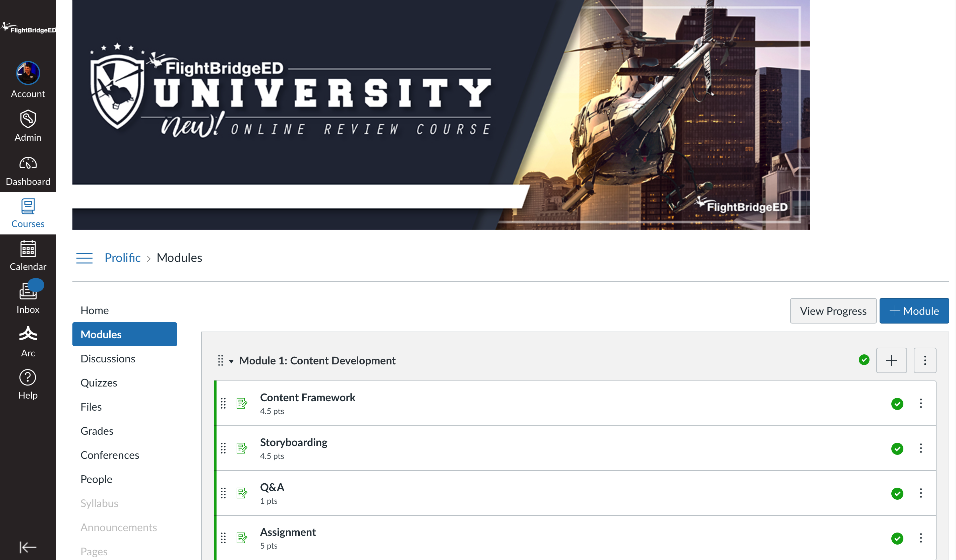Screen dimensions: 956x560
Task: Open the Q&A assignment link
Action: pyautogui.click(x=272, y=487)
